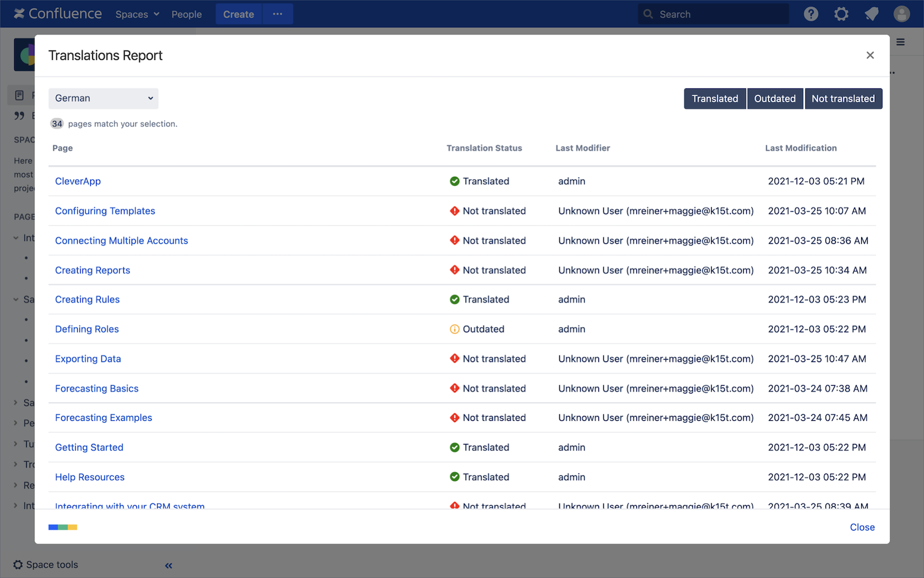Open the CleverApp page link
924x578 pixels.
coord(78,182)
